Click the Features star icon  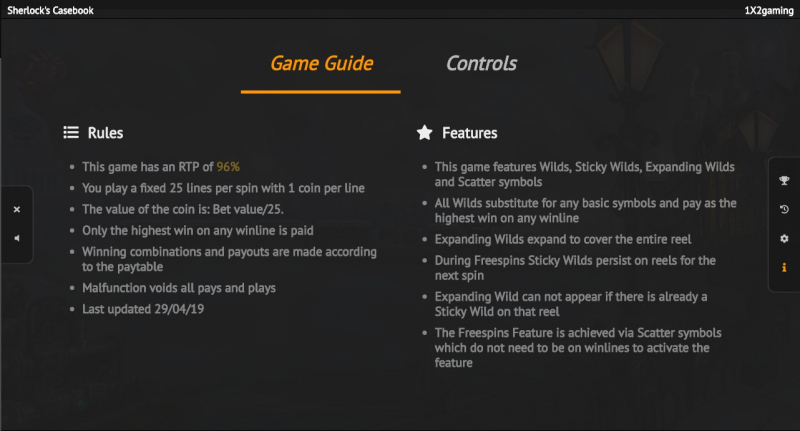[x=424, y=133]
